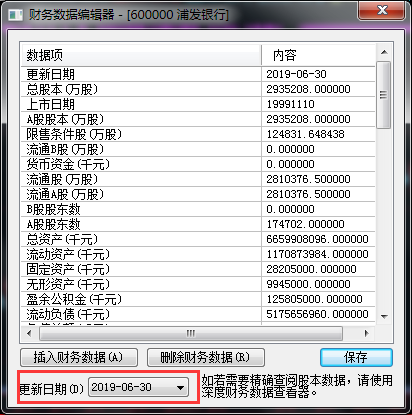412x415 pixels.
Task: Click the 保存 button
Action: point(356,358)
